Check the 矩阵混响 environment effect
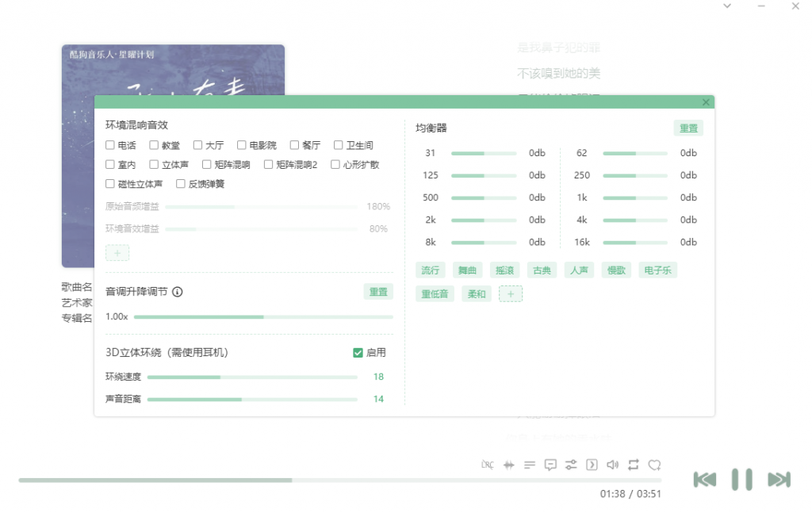 point(205,164)
